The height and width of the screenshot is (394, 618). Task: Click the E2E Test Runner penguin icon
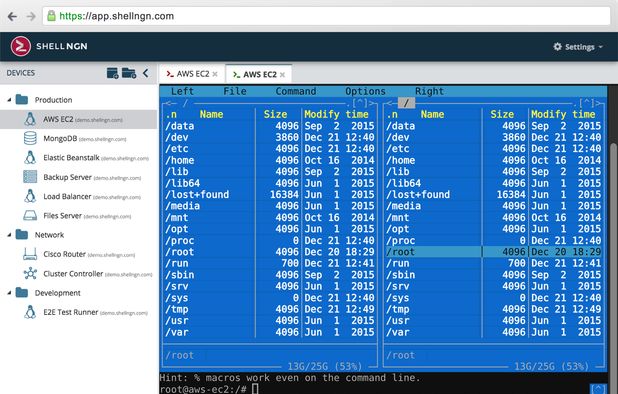(x=30, y=312)
